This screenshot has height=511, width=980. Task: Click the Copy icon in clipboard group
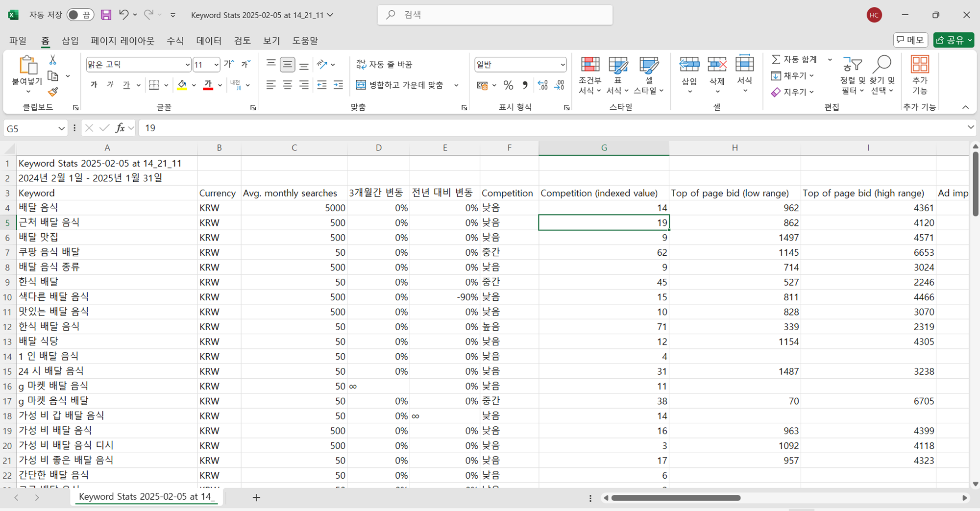[x=53, y=76]
